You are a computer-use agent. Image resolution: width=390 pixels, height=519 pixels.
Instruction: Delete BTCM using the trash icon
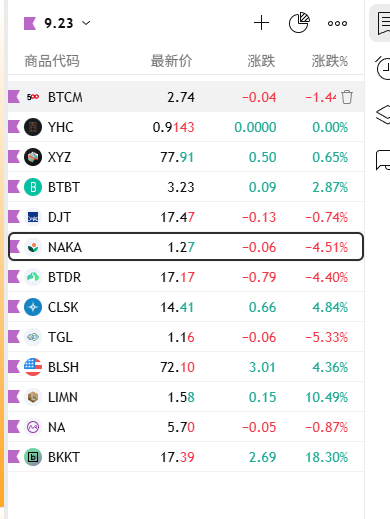(347, 97)
